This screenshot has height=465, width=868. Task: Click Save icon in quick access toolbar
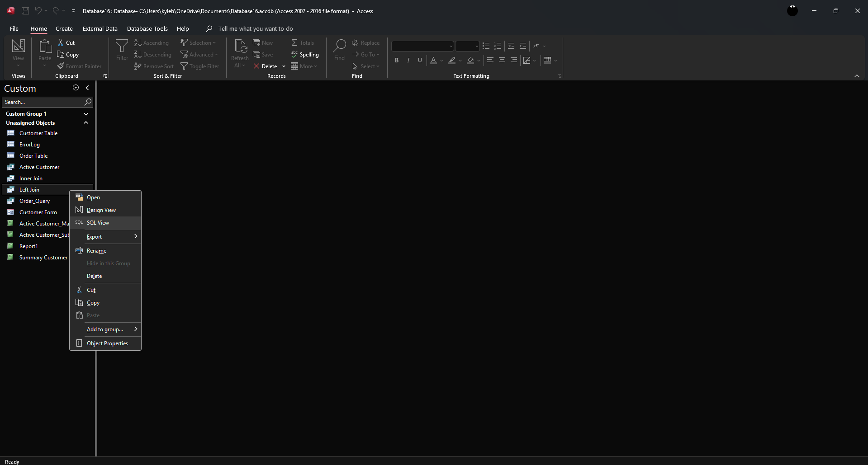point(25,11)
